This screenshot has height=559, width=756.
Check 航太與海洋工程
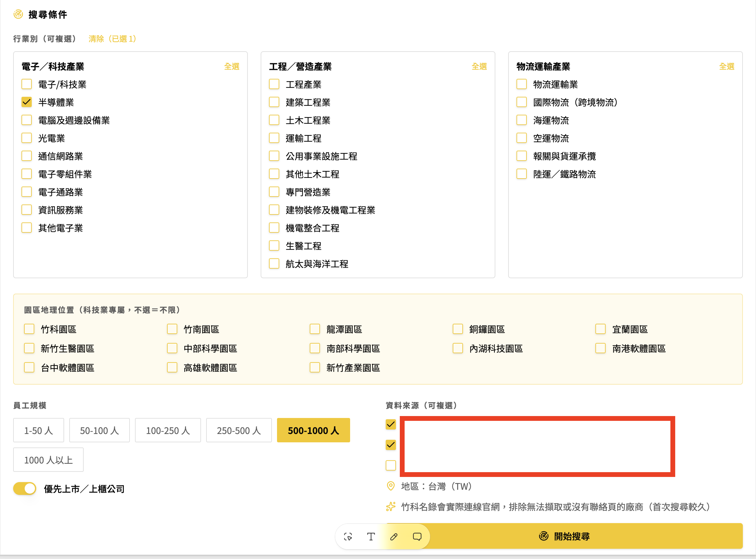point(274,263)
